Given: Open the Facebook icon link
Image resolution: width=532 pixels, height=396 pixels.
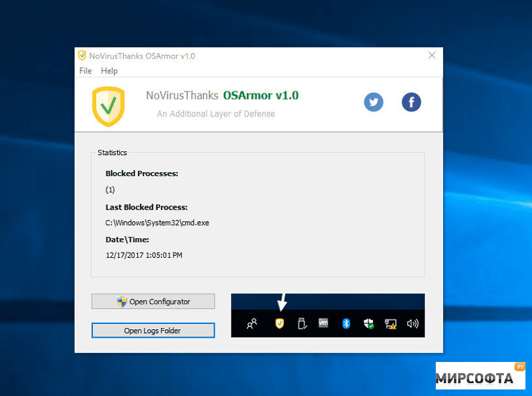Looking at the screenshot, I should 411,102.
